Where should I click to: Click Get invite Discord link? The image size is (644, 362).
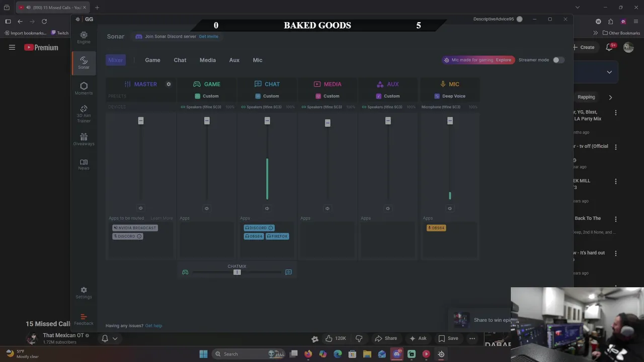pos(208,36)
